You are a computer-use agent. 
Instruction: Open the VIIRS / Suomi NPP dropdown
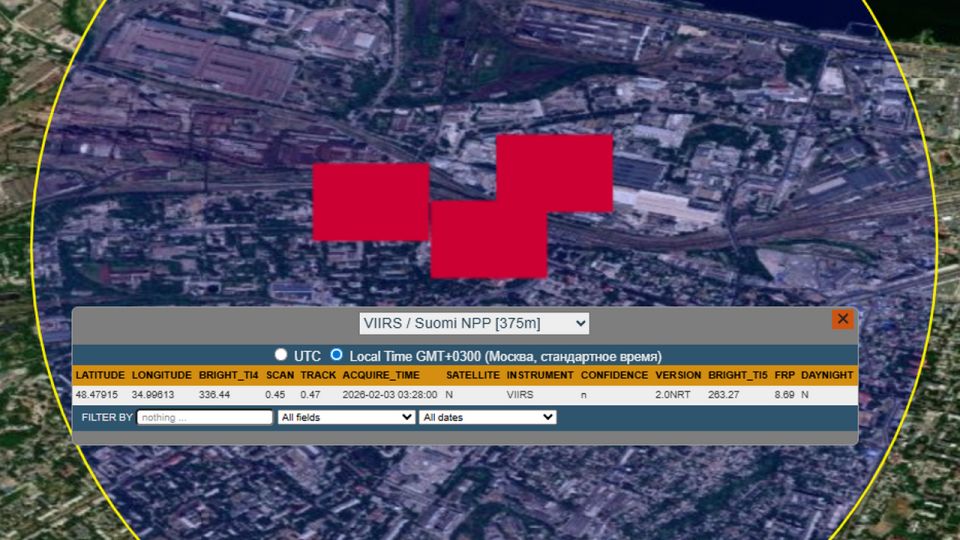474,323
